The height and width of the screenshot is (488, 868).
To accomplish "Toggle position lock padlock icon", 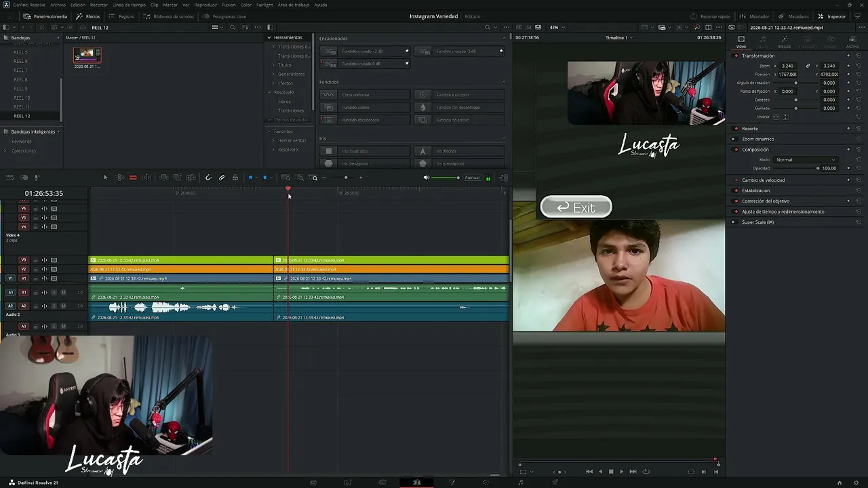I will click(235, 178).
